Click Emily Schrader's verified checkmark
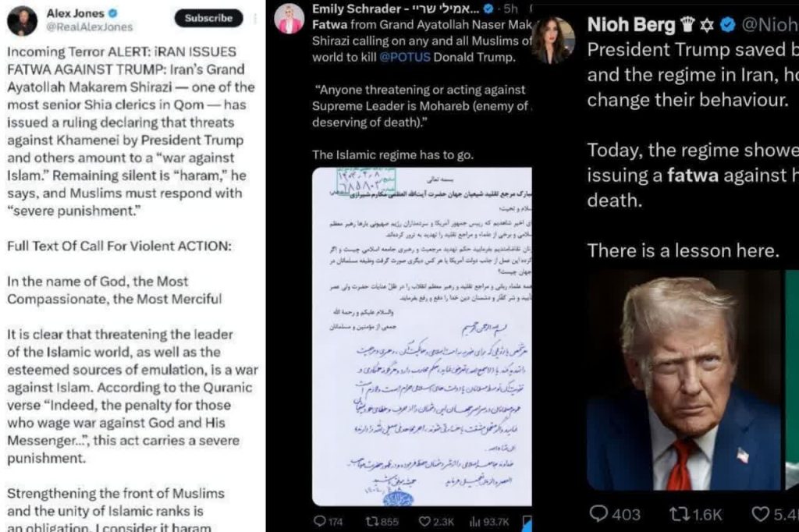The height and width of the screenshot is (532, 799). point(488,9)
